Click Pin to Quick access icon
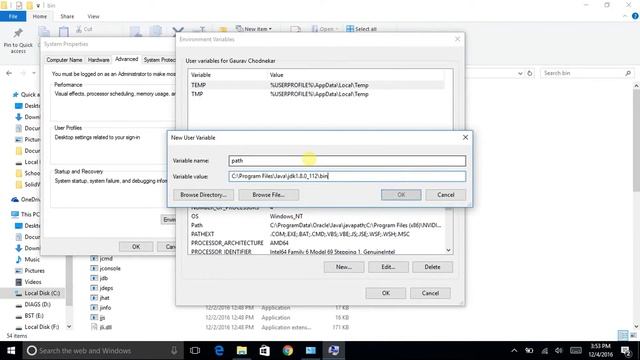Image resolution: width=640 pixels, height=360 pixels. tap(18, 33)
